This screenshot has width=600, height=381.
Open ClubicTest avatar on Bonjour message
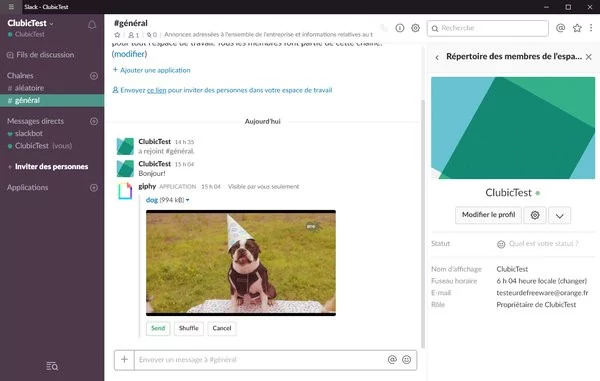click(x=125, y=169)
